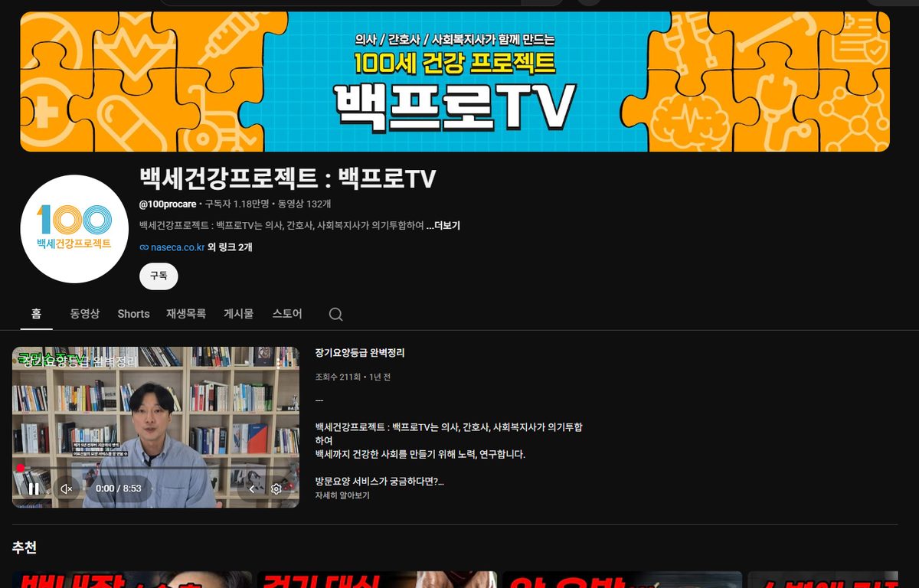Go to the 재생목록 tab

click(186, 314)
